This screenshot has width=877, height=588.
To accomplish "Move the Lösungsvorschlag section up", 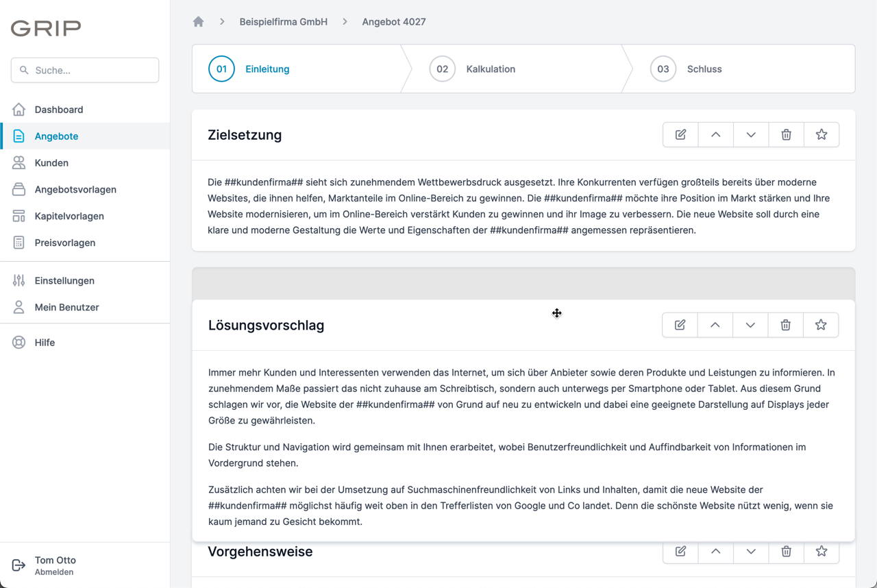I will pyautogui.click(x=715, y=325).
